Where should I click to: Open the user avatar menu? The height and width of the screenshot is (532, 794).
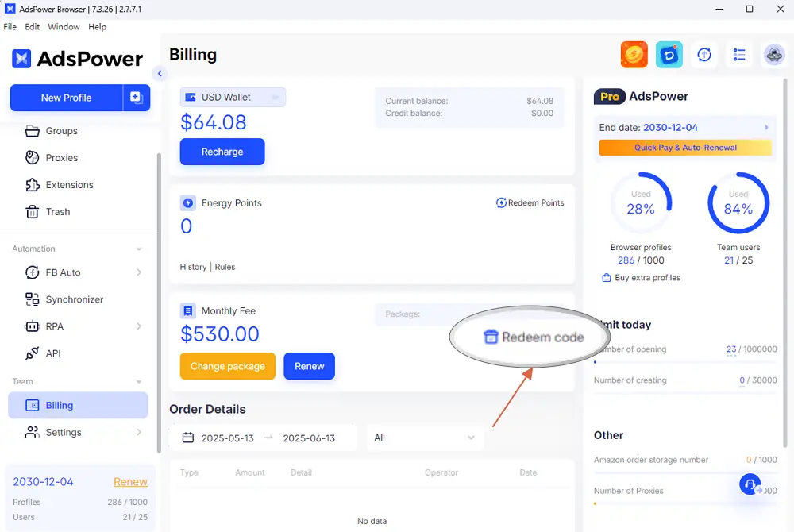tap(774, 54)
